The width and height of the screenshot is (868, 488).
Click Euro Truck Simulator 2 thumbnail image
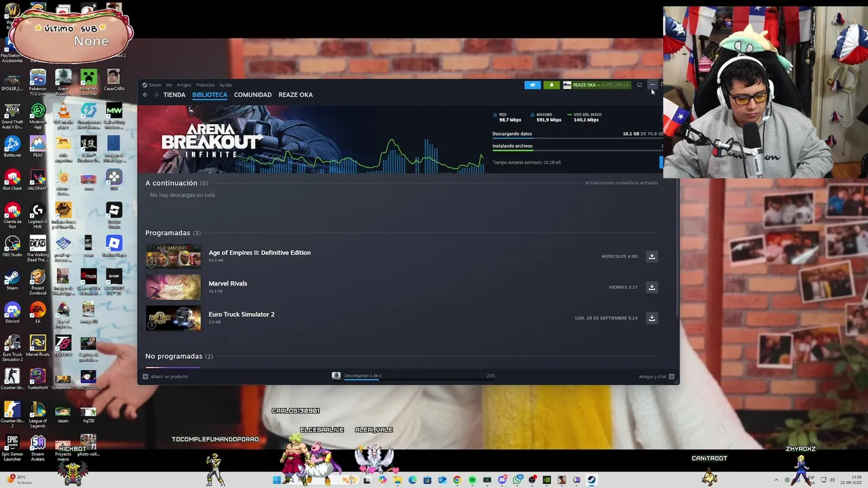click(x=174, y=318)
